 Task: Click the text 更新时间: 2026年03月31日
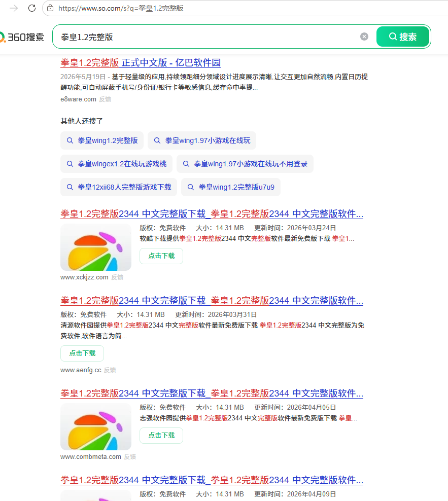pyautogui.click(x=216, y=315)
